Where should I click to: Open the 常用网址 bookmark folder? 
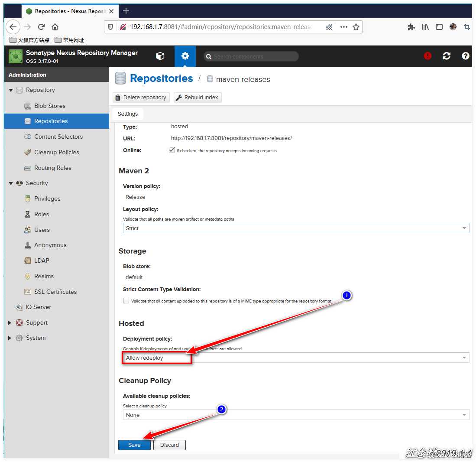click(70, 40)
